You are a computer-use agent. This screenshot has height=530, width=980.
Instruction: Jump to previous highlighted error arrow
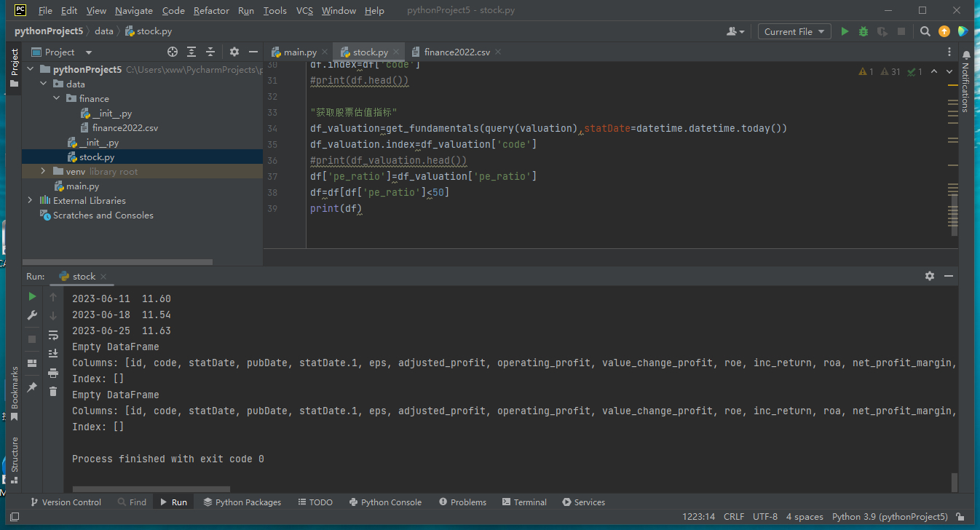(934, 71)
